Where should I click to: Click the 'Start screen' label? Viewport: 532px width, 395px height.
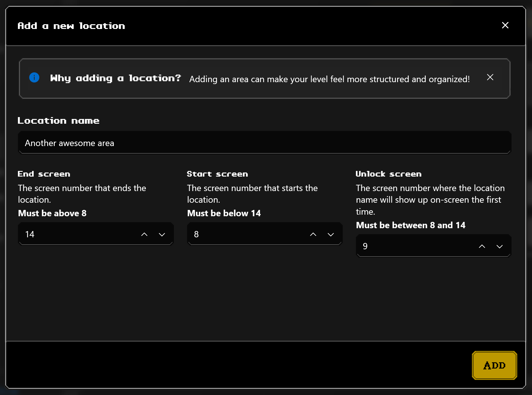click(217, 174)
